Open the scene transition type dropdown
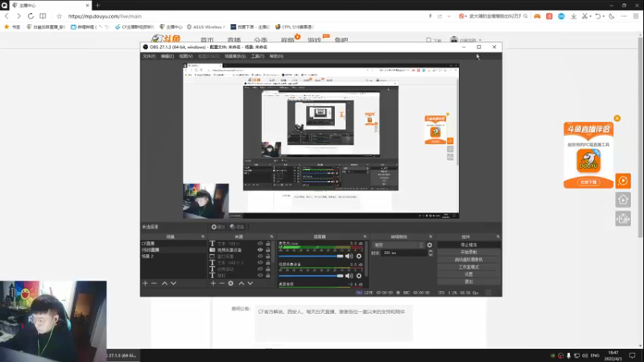The height and width of the screenshot is (362, 644). [398, 245]
